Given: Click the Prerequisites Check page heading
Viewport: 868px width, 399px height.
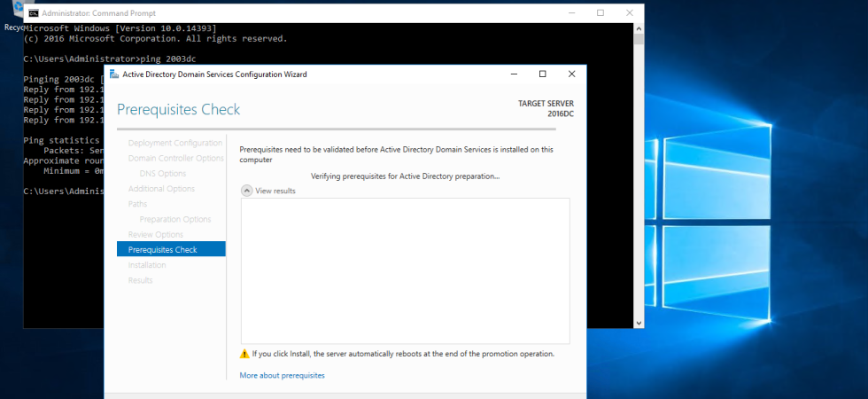Looking at the screenshot, I should coord(179,109).
